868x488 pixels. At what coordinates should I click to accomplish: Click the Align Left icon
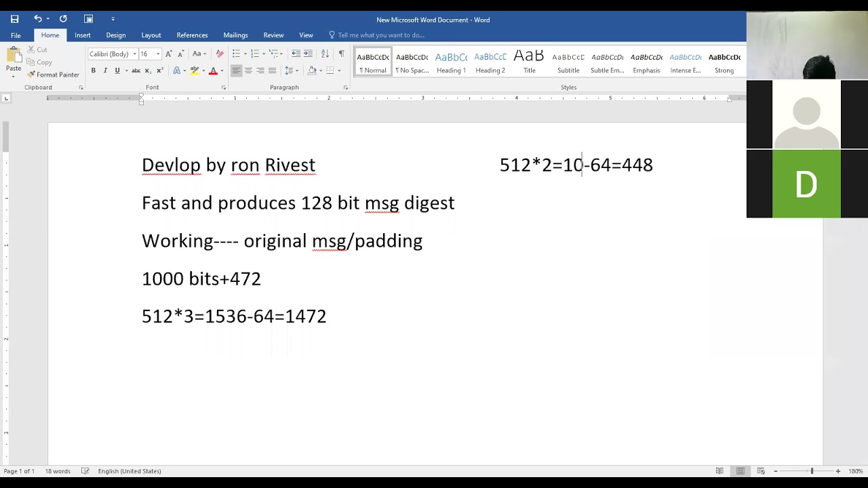[236, 70]
